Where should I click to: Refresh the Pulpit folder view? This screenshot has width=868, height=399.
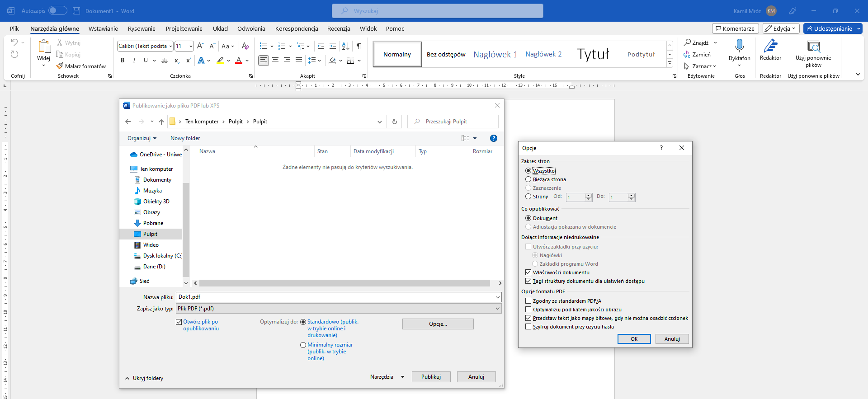[x=395, y=122]
